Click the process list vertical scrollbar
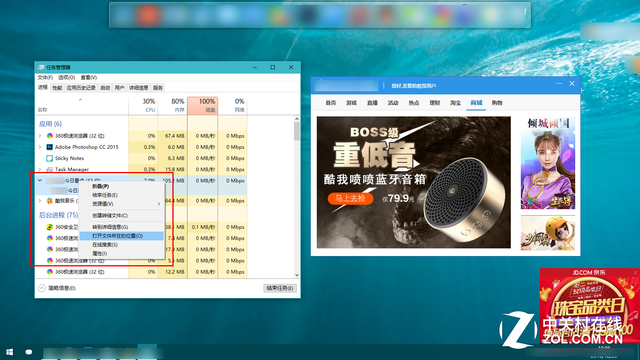640x360 pixels. click(297, 196)
